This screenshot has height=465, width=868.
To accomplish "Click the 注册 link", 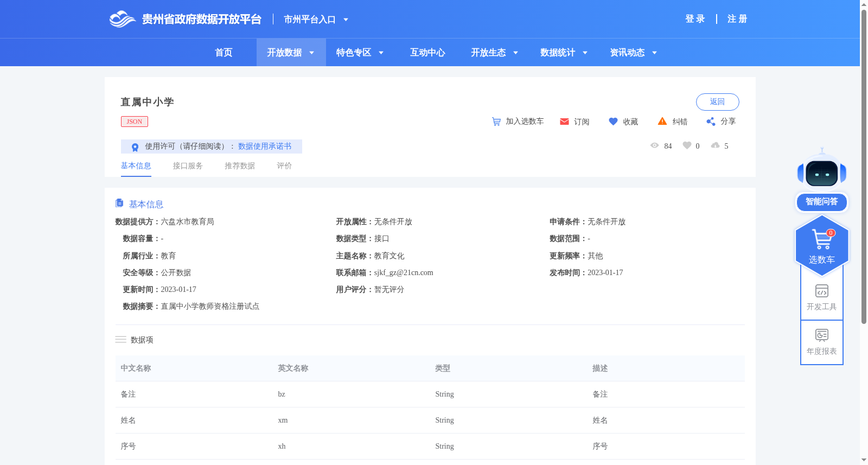I will pyautogui.click(x=737, y=19).
